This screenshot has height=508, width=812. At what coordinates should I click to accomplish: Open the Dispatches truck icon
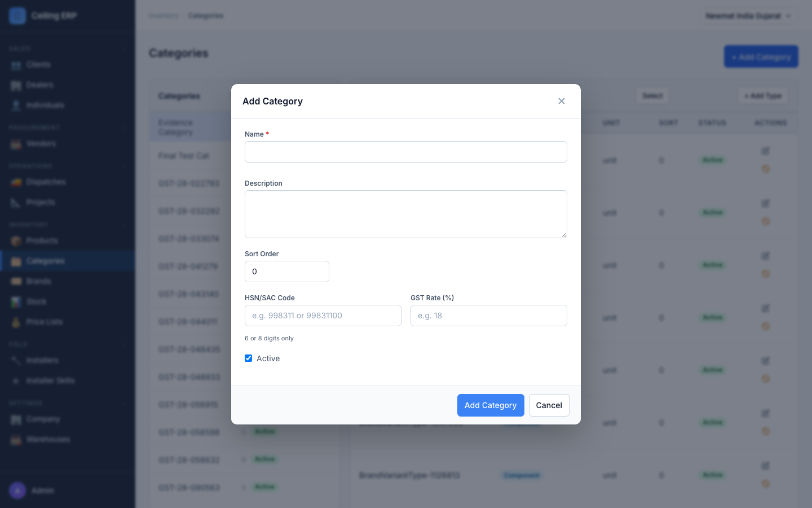click(x=16, y=182)
